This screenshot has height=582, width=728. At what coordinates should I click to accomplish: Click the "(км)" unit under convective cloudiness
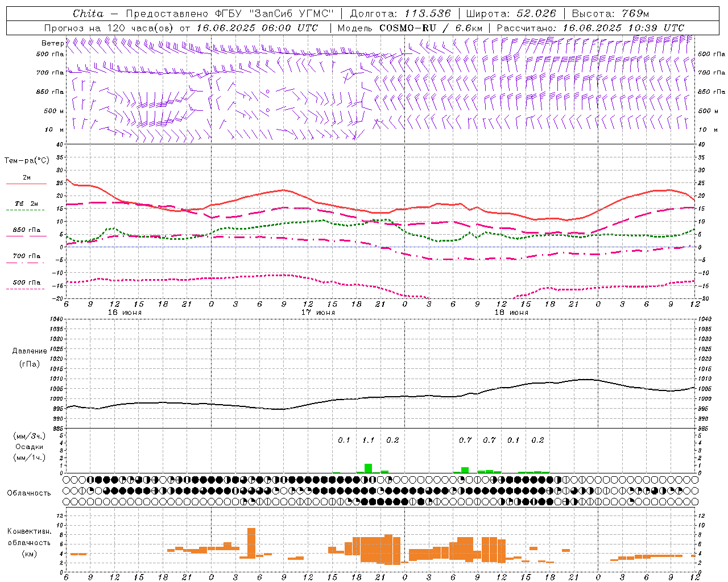pyautogui.click(x=30, y=554)
